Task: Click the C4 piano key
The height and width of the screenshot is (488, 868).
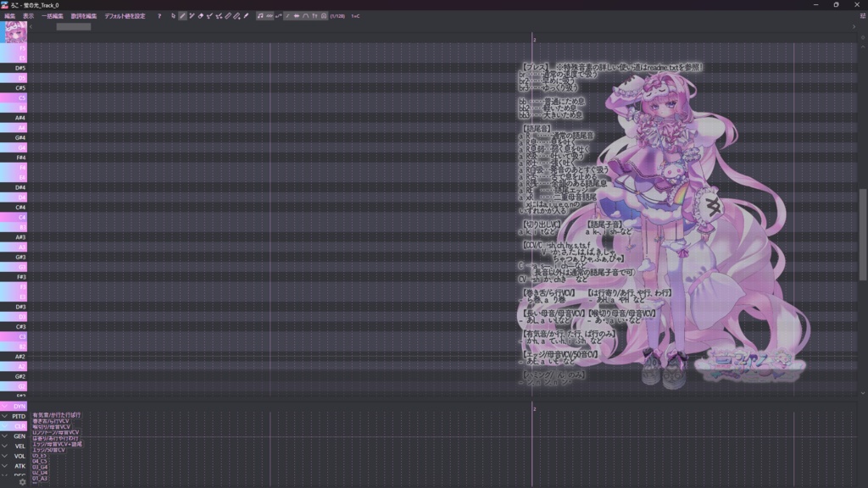Action: coord(14,218)
